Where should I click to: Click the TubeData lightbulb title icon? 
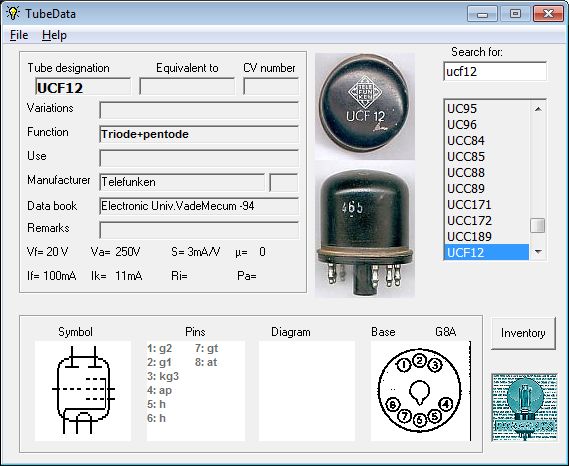click(x=13, y=13)
